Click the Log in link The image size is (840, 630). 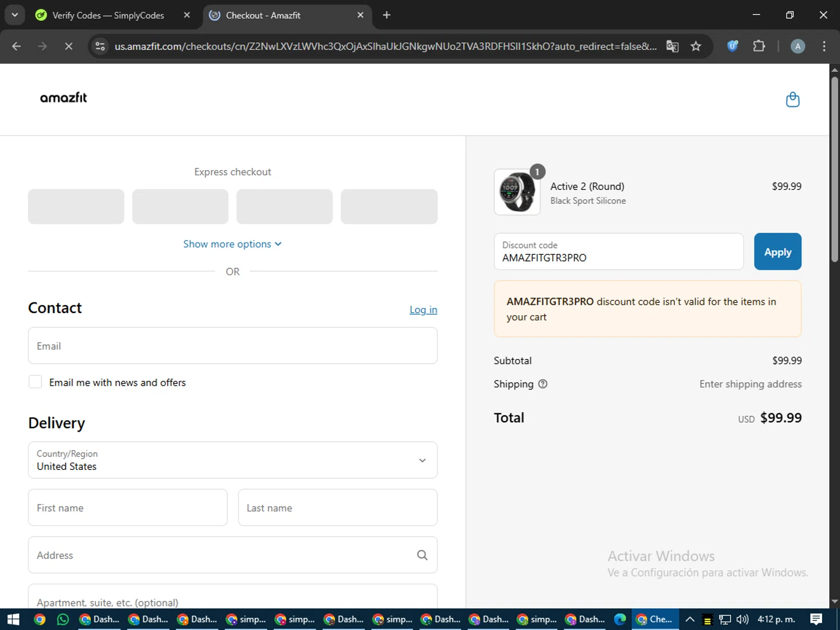[x=423, y=310]
